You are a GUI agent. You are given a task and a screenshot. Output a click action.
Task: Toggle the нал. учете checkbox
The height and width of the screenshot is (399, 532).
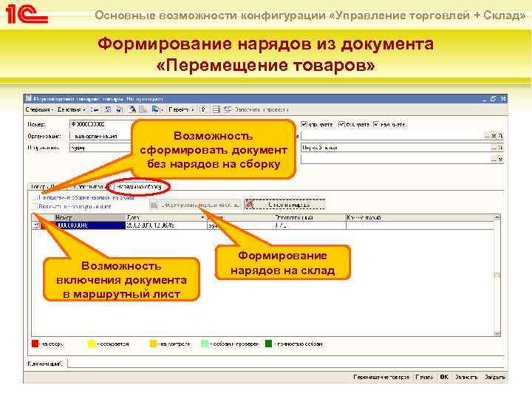point(376,125)
